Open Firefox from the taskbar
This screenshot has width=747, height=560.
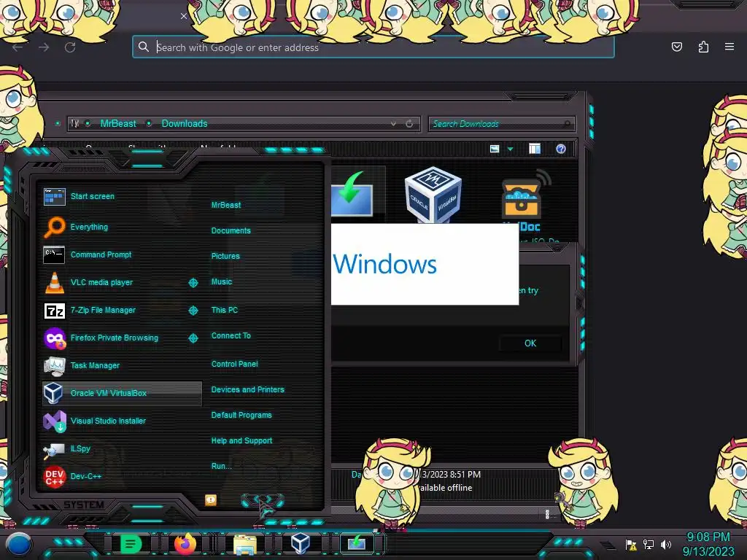(185, 544)
